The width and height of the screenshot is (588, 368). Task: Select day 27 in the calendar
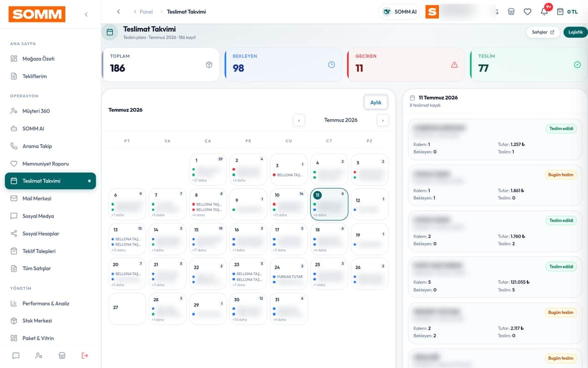127,309
